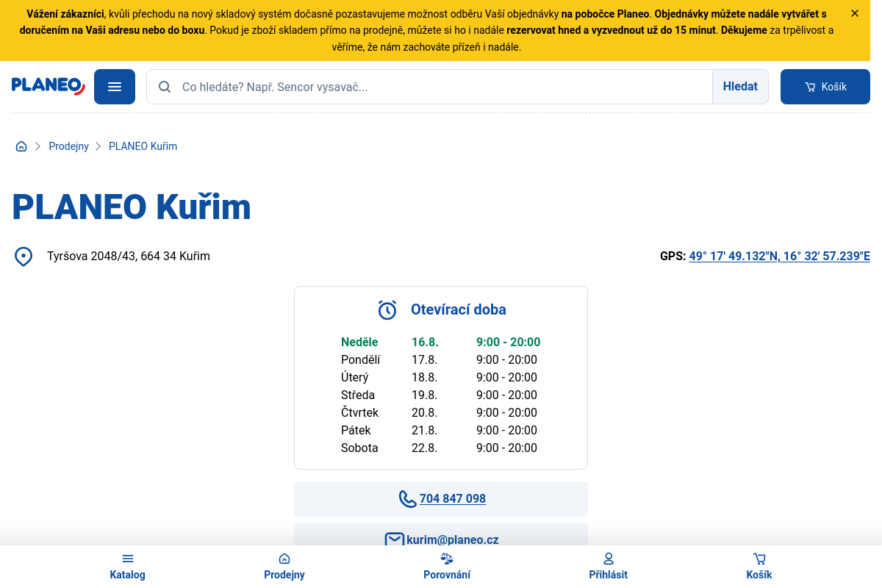Open Prodejny in the bottom navigation
Screen dimensions: 882x588
pos(284,567)
